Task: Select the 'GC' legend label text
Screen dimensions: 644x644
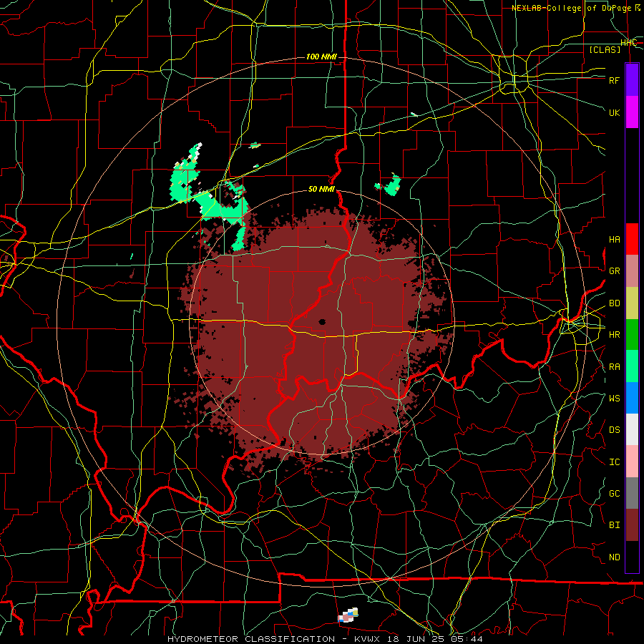Action: click(614, 494)
